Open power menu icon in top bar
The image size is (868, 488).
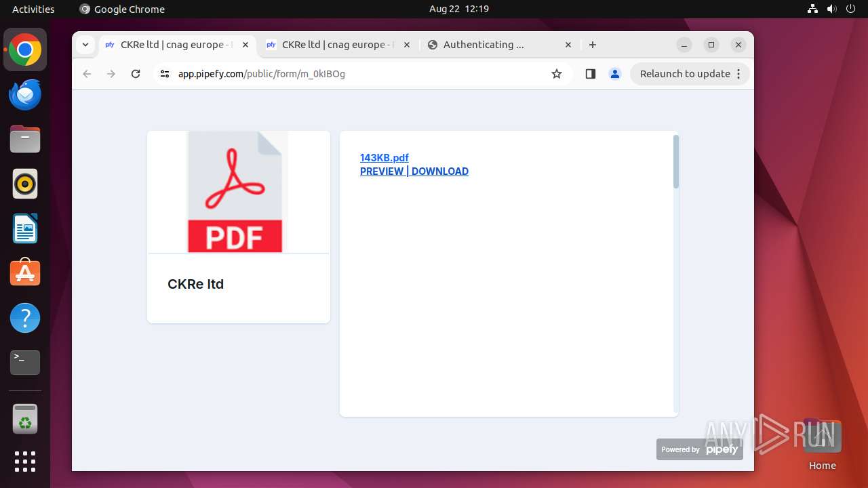(x=850, y=9)
